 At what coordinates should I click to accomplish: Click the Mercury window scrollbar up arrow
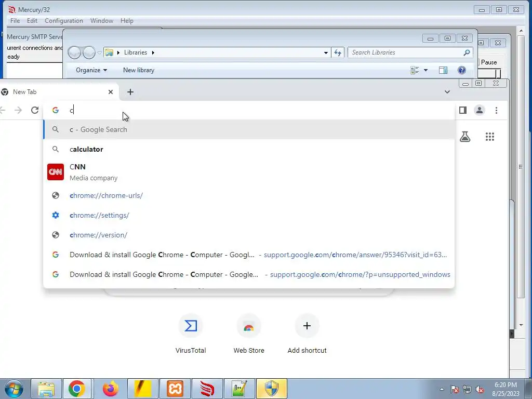pyautogui.click(x=521, y=31)
